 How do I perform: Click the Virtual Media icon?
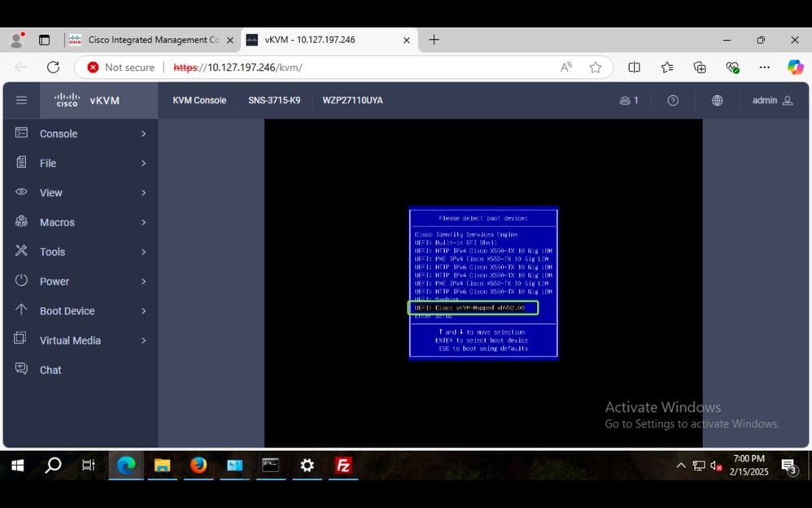click(x=19, y=340)
